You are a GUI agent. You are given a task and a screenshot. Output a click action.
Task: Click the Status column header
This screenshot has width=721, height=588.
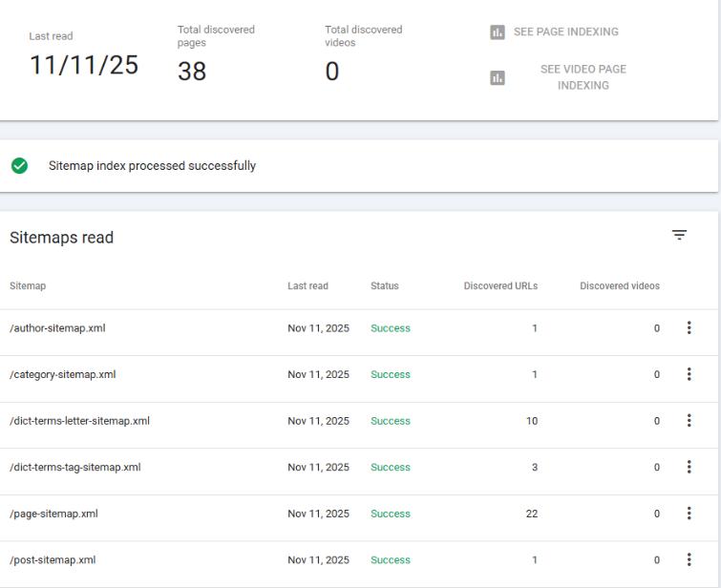pyautogui.click(x=385, y=286)
